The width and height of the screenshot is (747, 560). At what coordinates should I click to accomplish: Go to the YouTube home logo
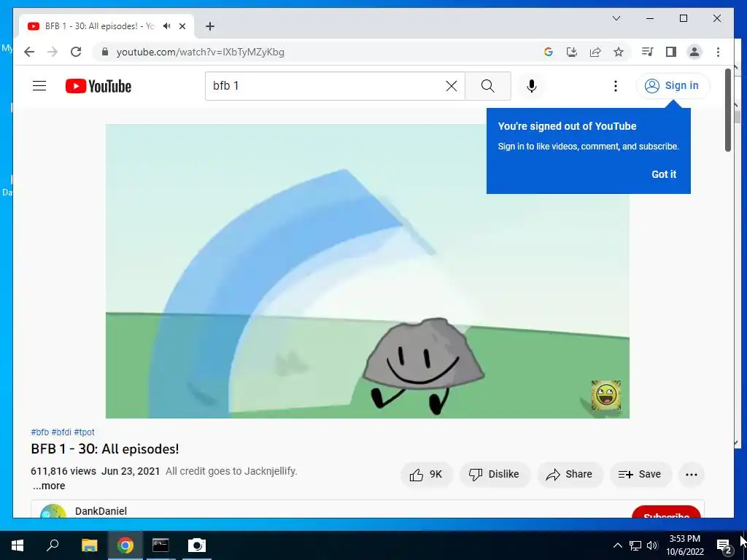pos(98,86)
